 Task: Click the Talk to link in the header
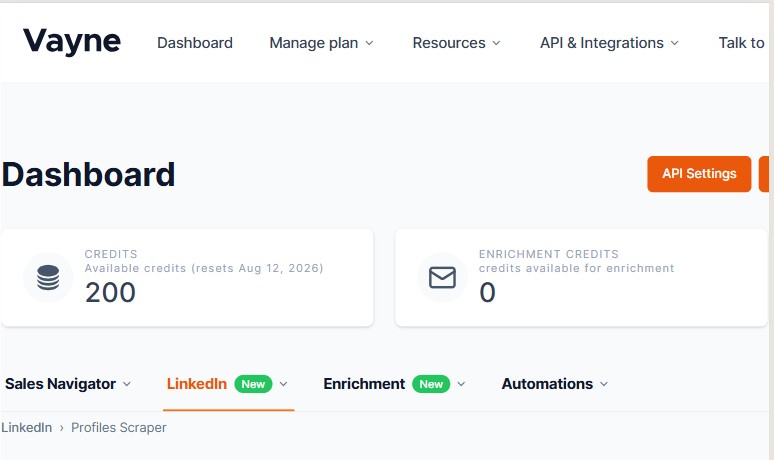742,43
